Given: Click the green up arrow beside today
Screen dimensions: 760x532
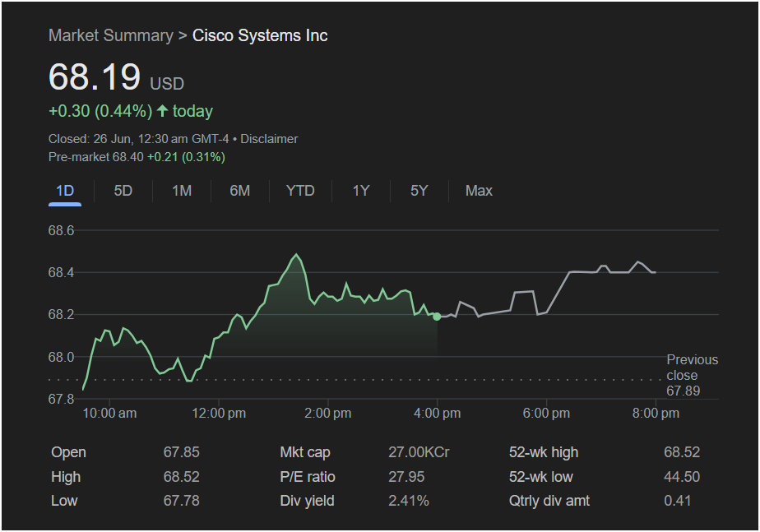Looking at the screenshot, I should (162, 111).
